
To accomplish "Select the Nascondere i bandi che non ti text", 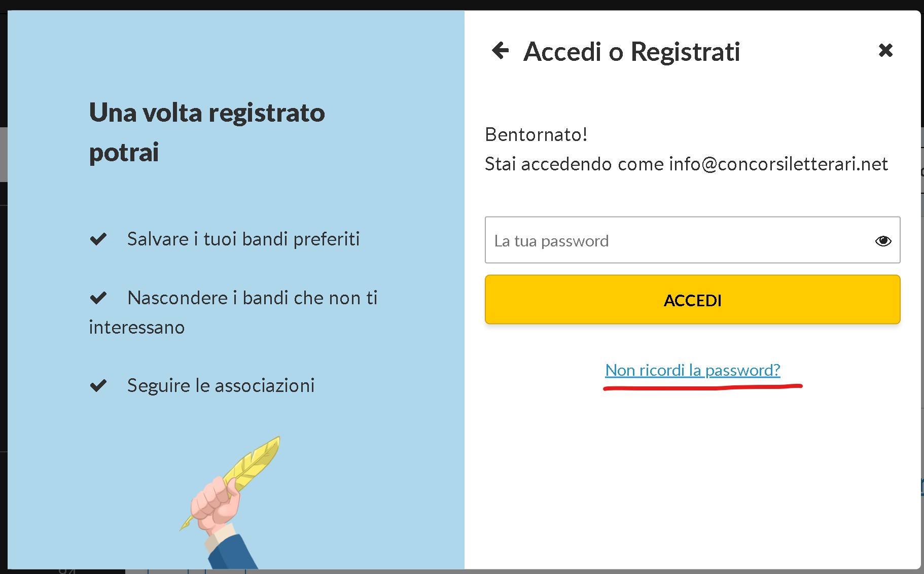I will click(253, 298).
